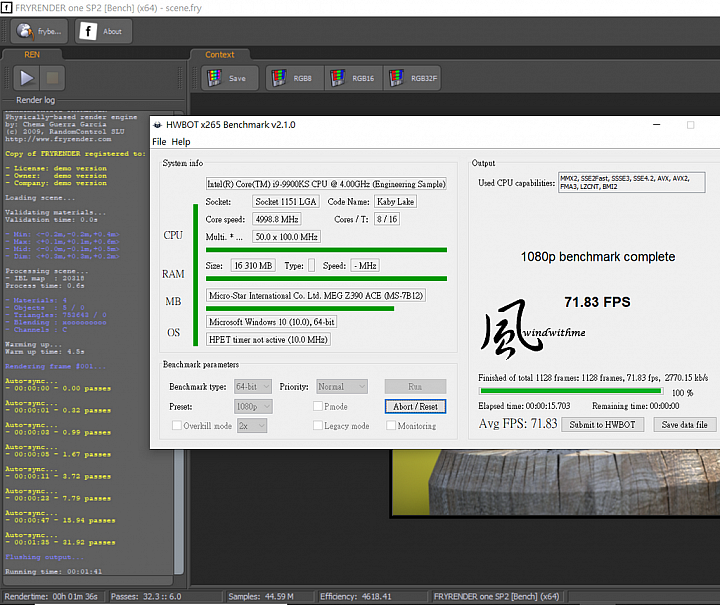The height and width of the screenshot is (605, 720).
Task: Click the RAM Size 16 310 MB field
Action: tap(253, 265)
